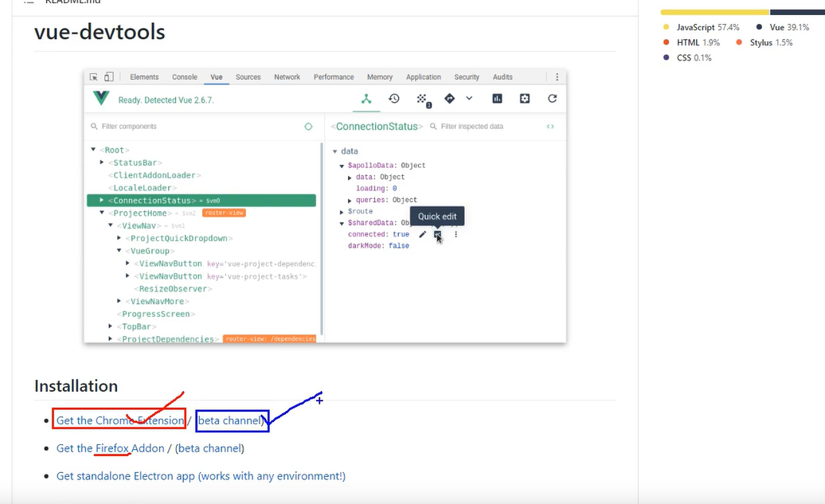The height and width of the screenshot is (504, 825).
Task: Select the ProgressScreen component
Action: point(156,314)
